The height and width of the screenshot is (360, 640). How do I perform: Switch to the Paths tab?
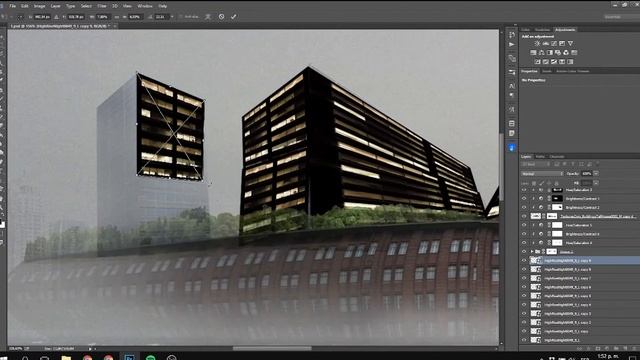pos(540,157)
